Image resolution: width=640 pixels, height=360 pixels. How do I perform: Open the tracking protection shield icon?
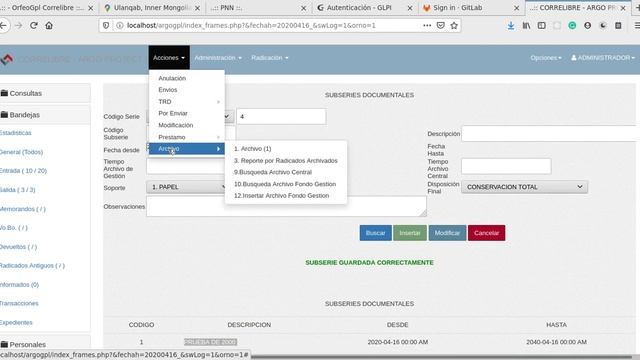click(x=106, y=25)
